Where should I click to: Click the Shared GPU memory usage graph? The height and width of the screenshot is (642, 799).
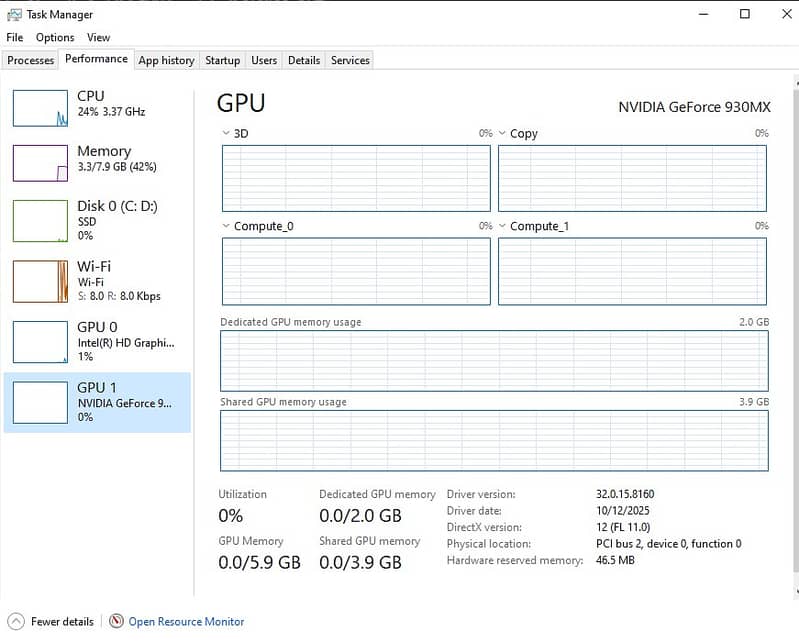tap(494, 441)
